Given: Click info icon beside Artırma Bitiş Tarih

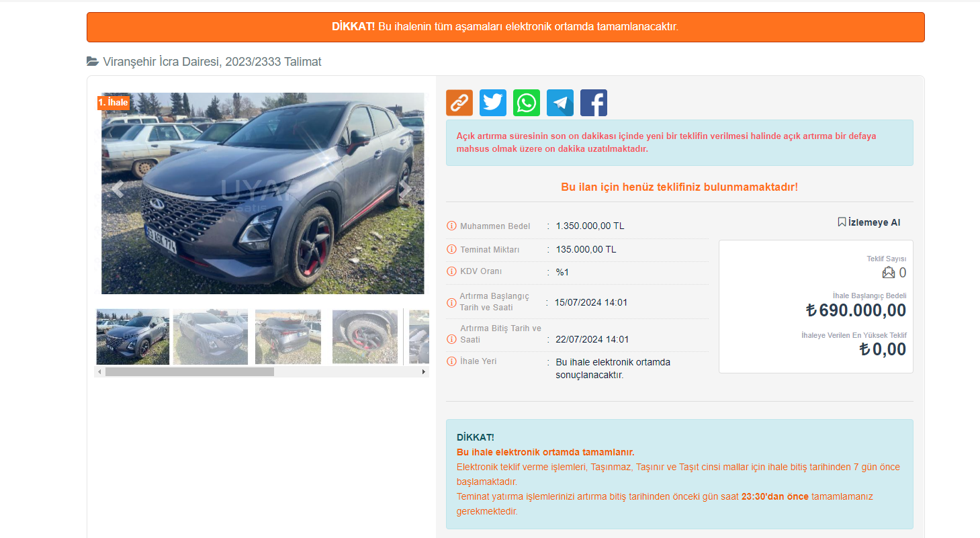Looking at the screenshot, I should 451,334.
